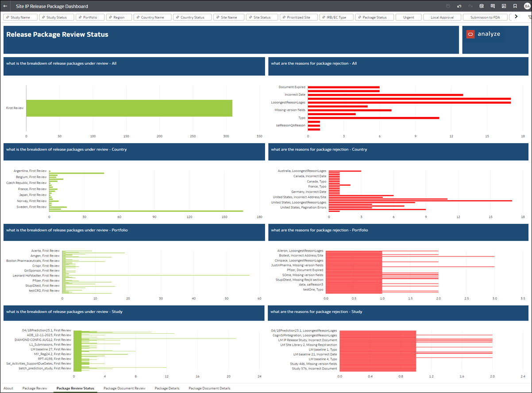This screenshot has height=393, width=532.
Task: Click the Oracle logo in the analyze header
Action: click(470, 33)
